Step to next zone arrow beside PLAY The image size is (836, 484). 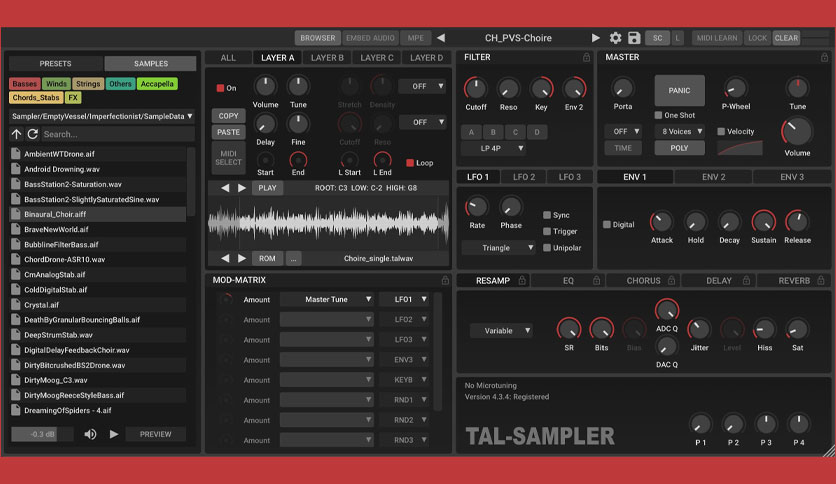(242, 188)
